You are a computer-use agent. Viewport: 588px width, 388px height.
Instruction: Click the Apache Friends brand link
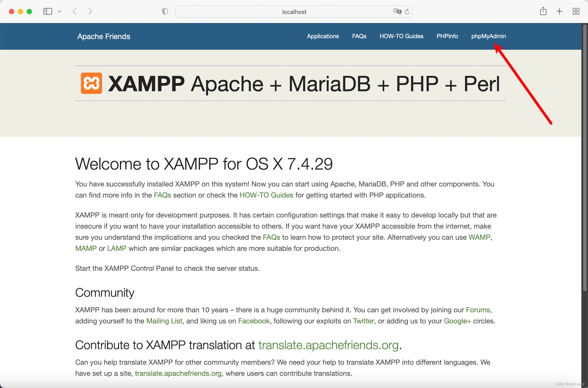click(104, 36)
